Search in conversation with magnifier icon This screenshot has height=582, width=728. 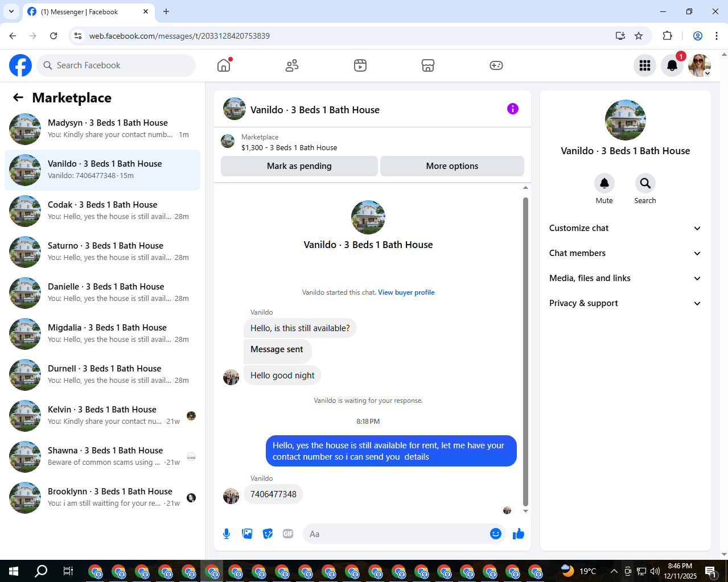(645, 183)
